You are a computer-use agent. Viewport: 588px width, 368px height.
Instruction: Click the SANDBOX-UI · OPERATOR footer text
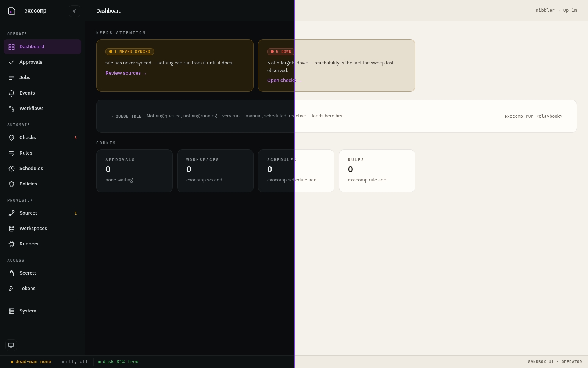point(555,362)
